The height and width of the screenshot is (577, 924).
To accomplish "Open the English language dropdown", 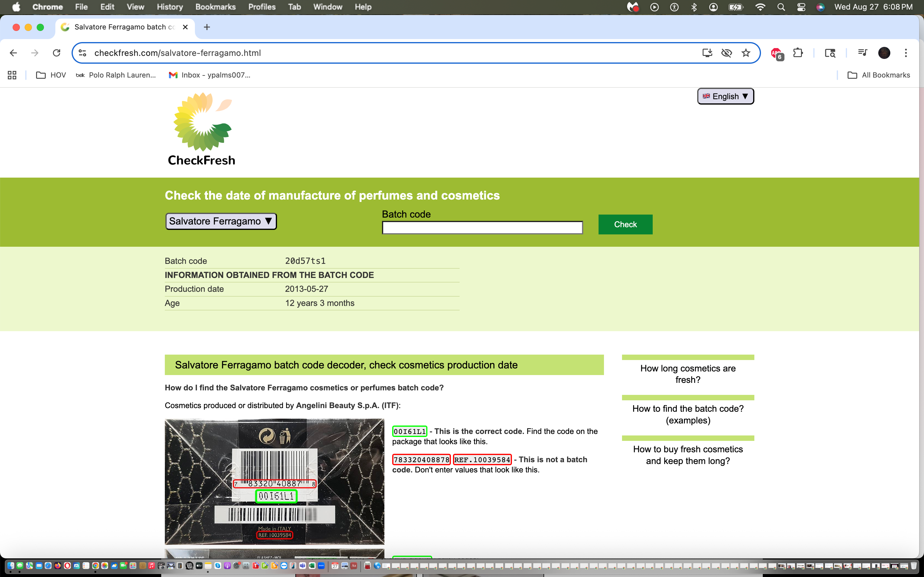I will click(x=725, y=96).
